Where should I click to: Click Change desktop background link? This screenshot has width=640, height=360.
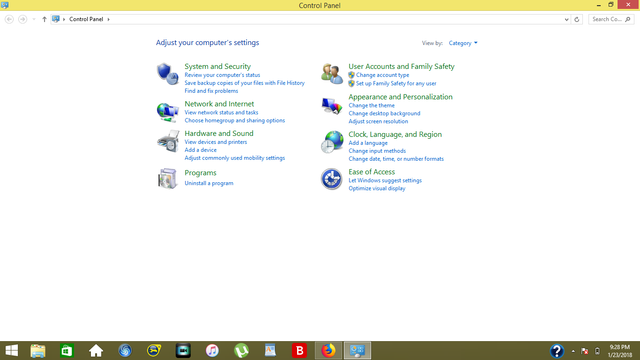(384, 113)
